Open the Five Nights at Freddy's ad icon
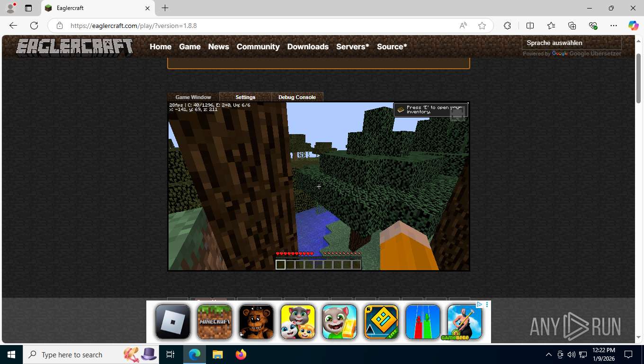Screen dimensions: 644x364 coord(256,322)
